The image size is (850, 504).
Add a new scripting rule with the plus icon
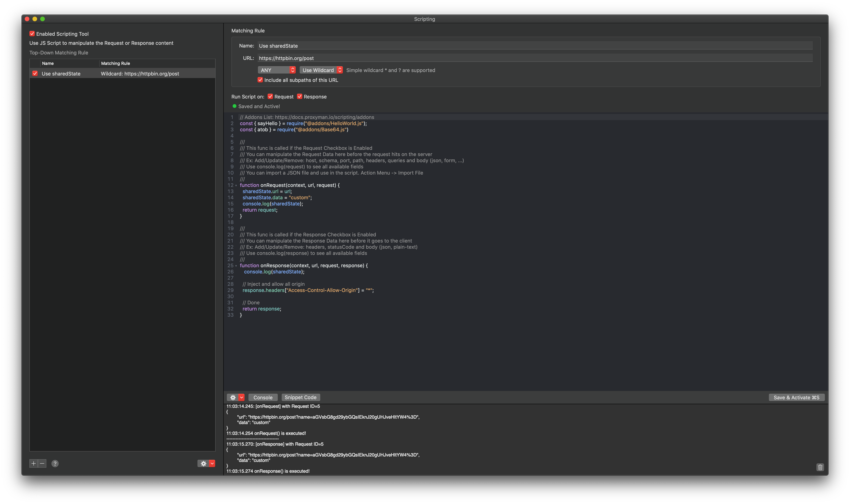point(33,463)
